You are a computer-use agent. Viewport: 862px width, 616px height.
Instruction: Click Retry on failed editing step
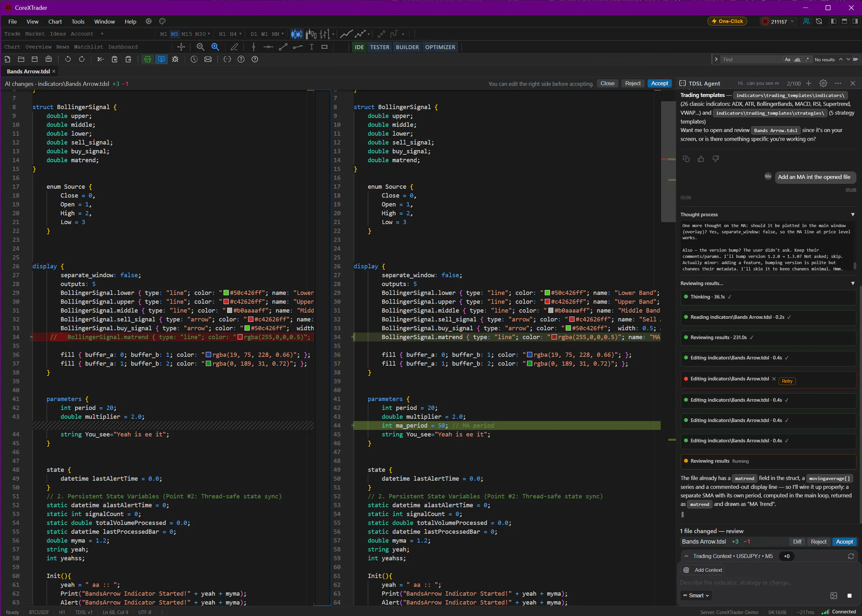coord(787,381)
